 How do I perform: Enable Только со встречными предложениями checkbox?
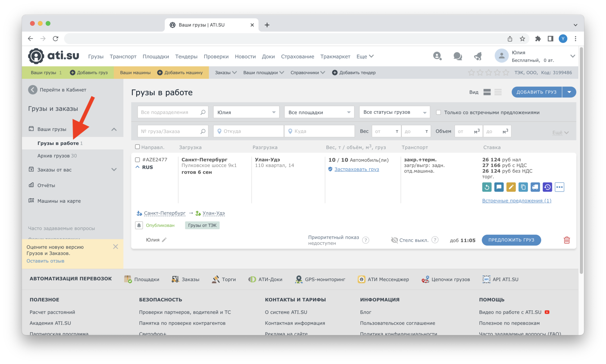[439, 112]
